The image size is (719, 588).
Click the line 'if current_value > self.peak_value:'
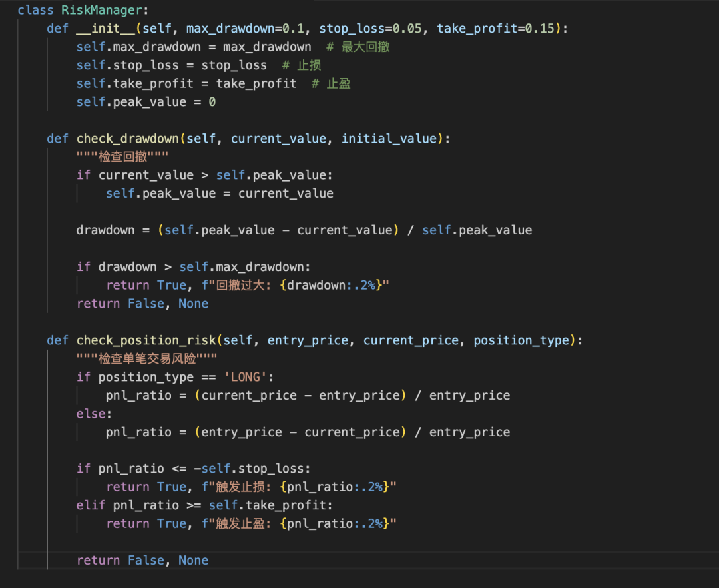click(204, 175)
